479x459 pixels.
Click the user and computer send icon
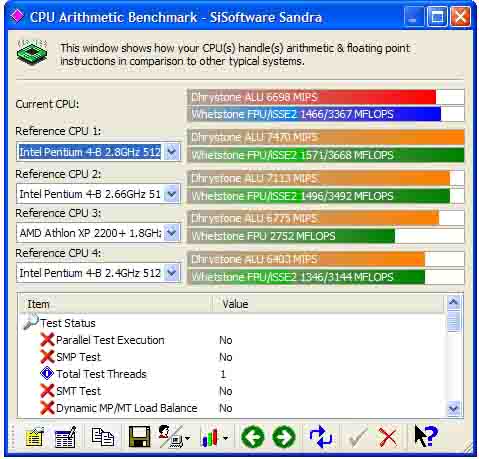click(171, 436)
